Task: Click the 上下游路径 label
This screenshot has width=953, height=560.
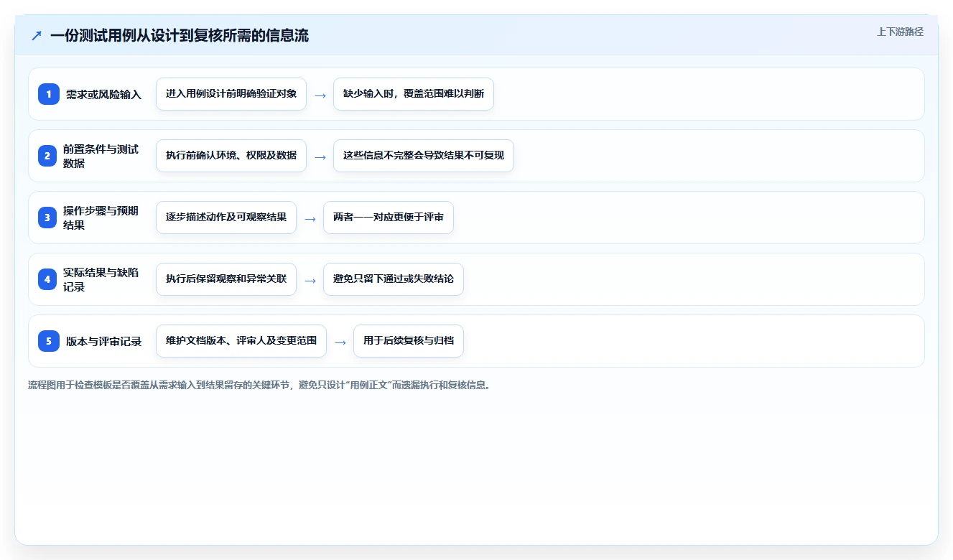Action: [x=900, y=32]
